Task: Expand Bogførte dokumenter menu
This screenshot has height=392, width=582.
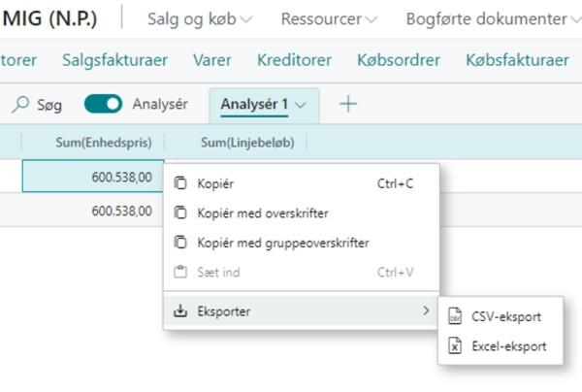Action: point(494,18)
